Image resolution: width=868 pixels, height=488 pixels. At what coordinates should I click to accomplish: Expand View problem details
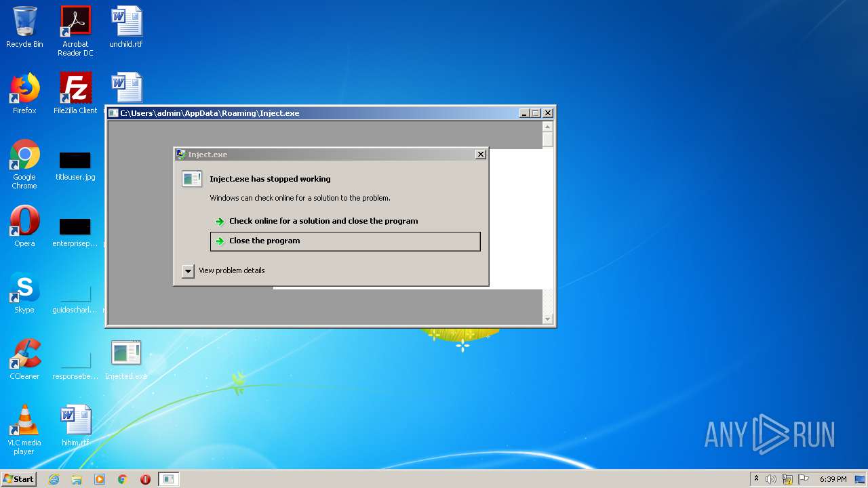point(224,270)
